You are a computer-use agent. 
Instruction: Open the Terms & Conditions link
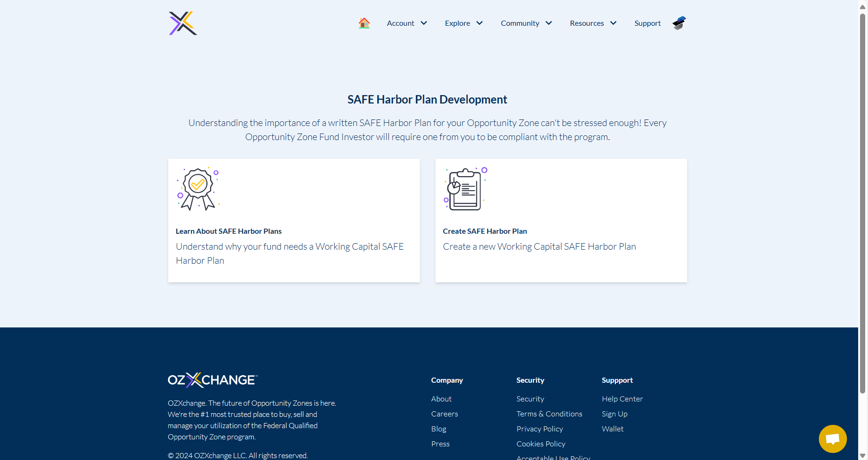(x=549, y=414)
